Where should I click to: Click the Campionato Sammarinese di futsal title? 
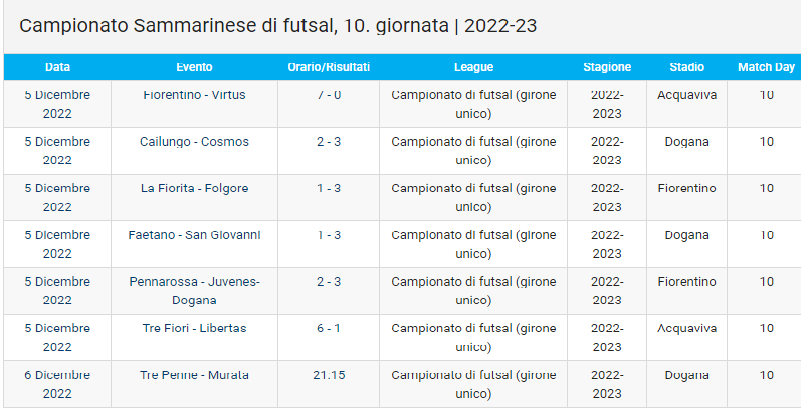pos(278,26)
